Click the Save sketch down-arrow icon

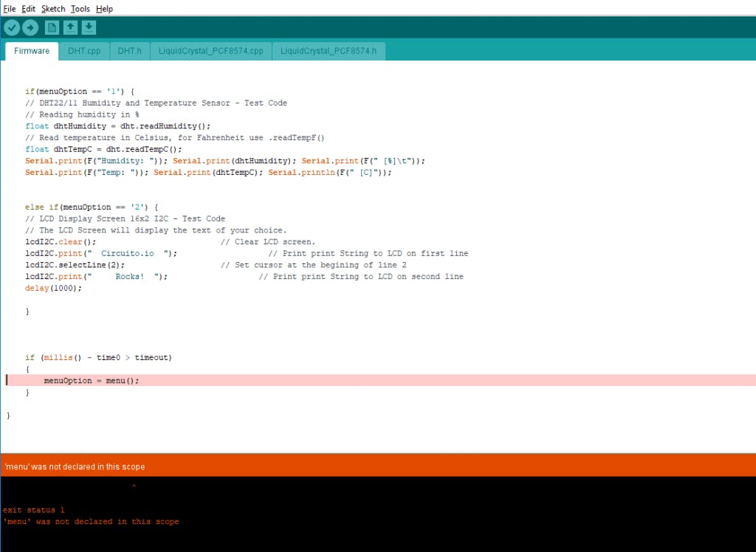[89, 28]
